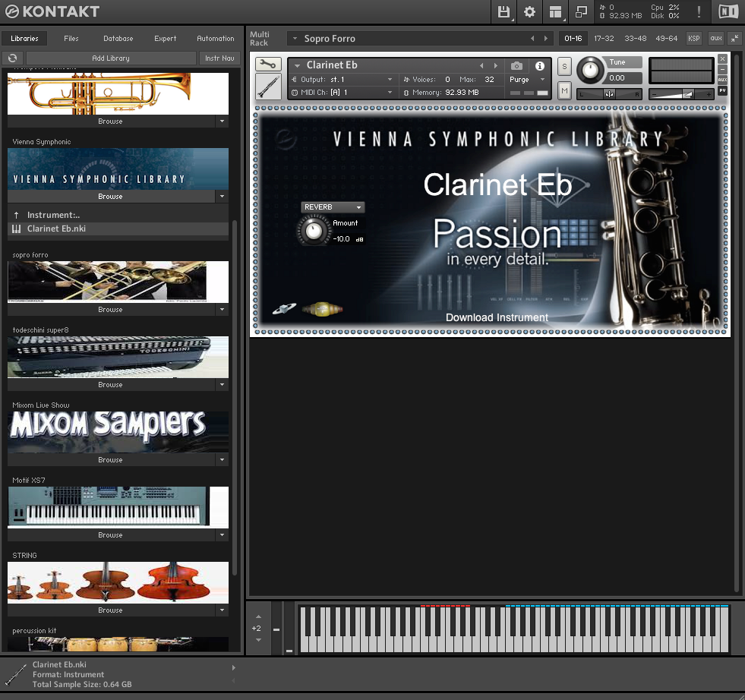
Task: Click the NI logo button
Action: pyautogui.click(x=728, y=12)
